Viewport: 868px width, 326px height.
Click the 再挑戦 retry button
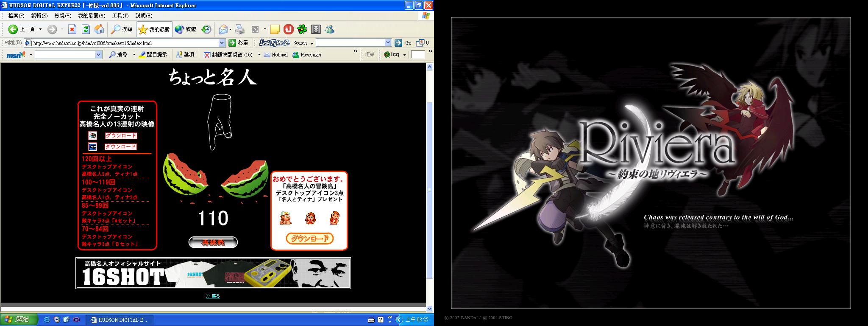pos(213,242)
